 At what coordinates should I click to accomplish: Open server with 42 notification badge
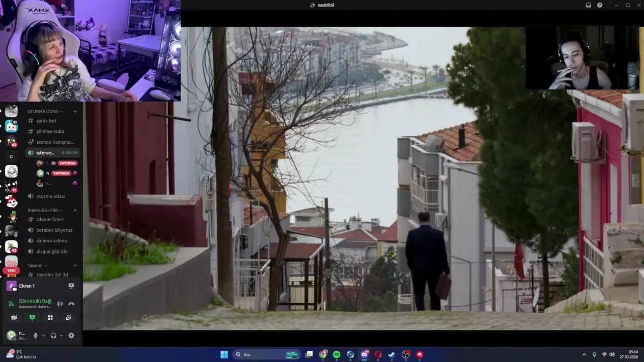pyautogui.click(x=11, y=247)
